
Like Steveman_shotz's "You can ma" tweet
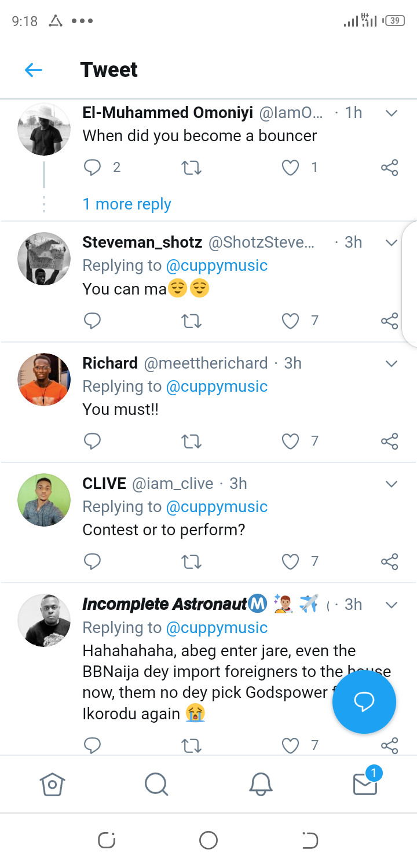(290, 321)
